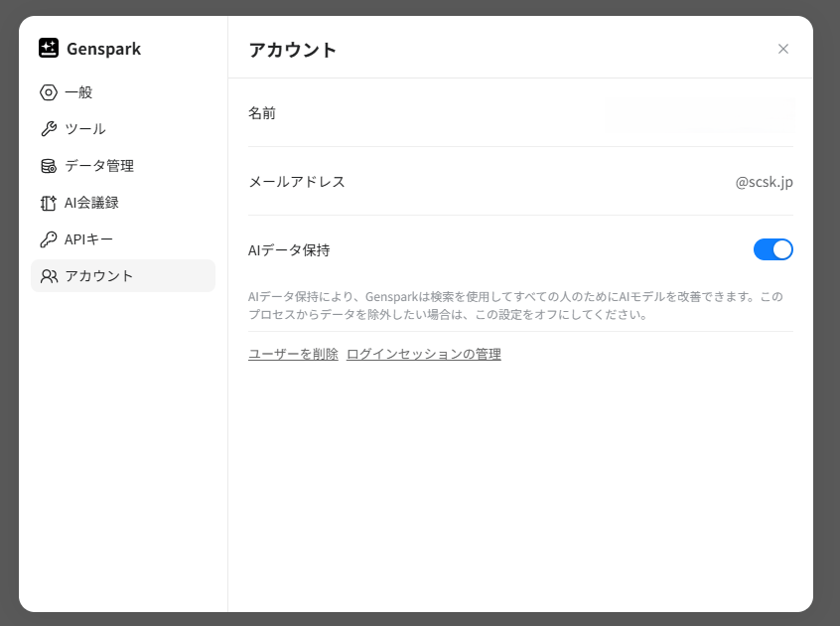The height and width of the screenshot is (626, 840).
Task: Click the people icon for アカウント
Action: 49,276
